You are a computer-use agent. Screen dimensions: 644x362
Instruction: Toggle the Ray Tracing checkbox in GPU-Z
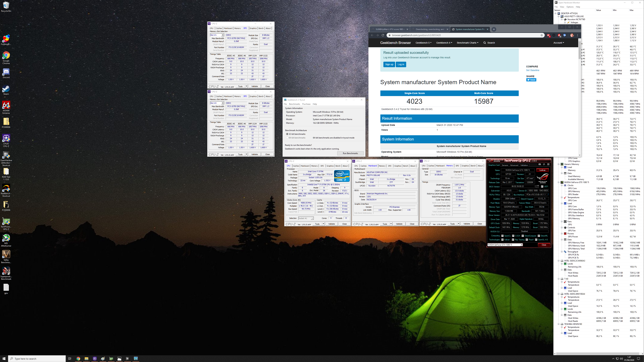513,240
